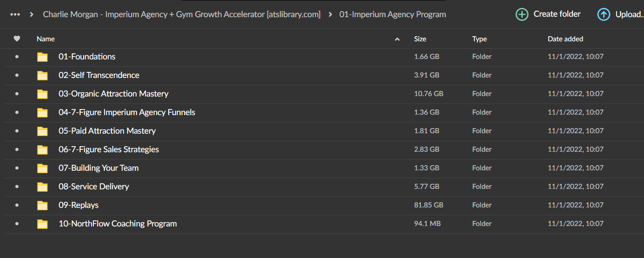Click the Upload arrow icon
Viewport: 644px width, 258px height.
pyautogui.click(x=604, y=14)
